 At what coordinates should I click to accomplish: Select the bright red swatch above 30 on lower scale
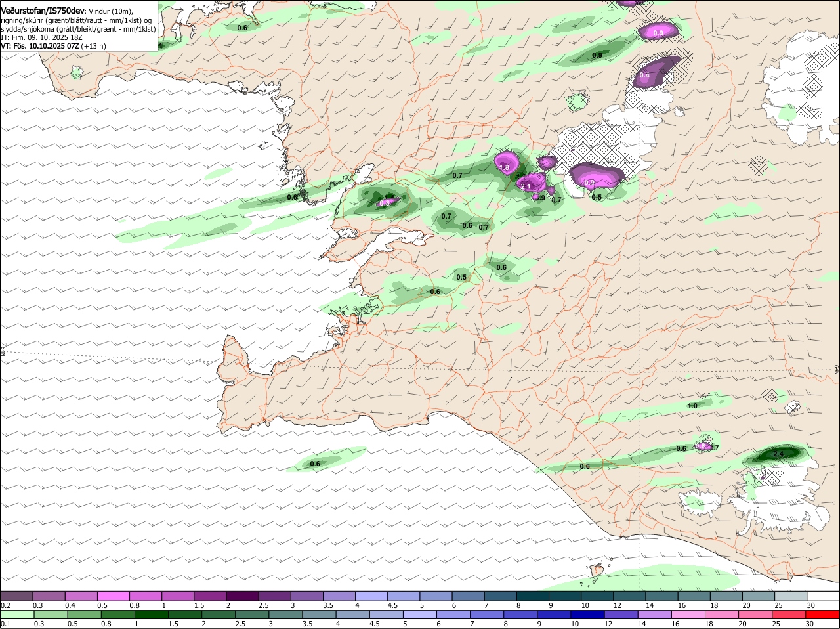pyautogui.click(x=824, y=615)
